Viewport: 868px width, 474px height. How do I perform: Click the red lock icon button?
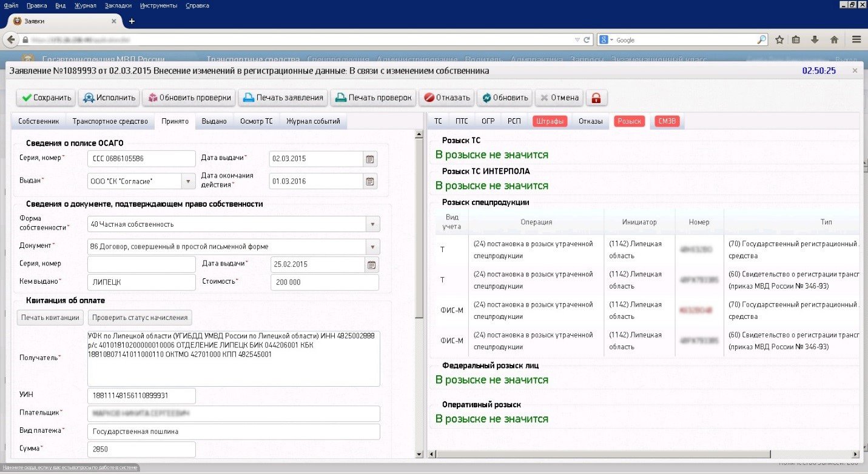(x=596, y=98)
